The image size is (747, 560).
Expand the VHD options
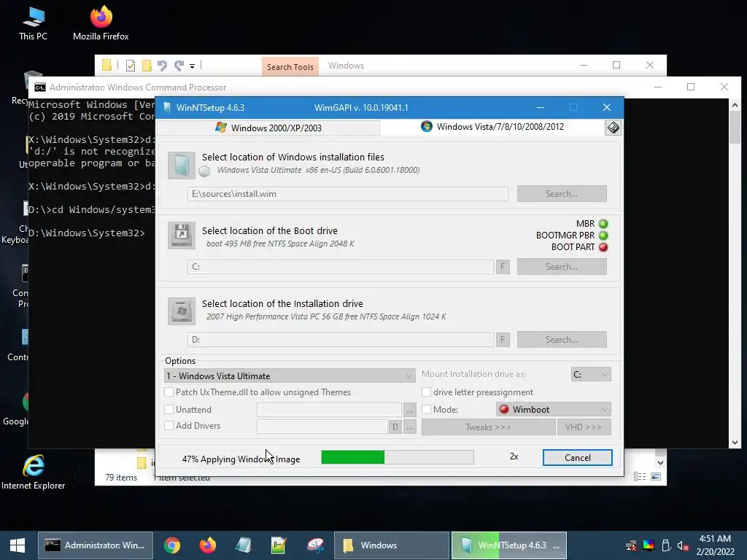pyautogui.click(x=584, y=427)
